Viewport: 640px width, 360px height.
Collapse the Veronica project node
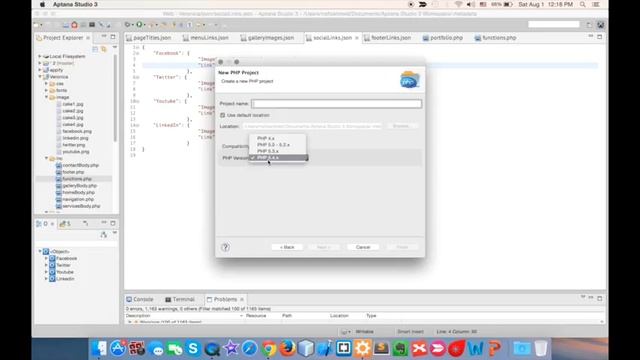tap(40, 77)
